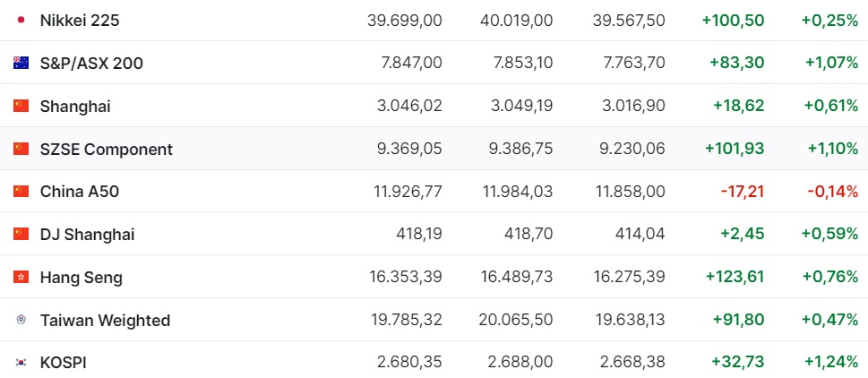The width and height of the screenshot is (868, 378).
Task: Open the China A50 index page
Action: 80,192
